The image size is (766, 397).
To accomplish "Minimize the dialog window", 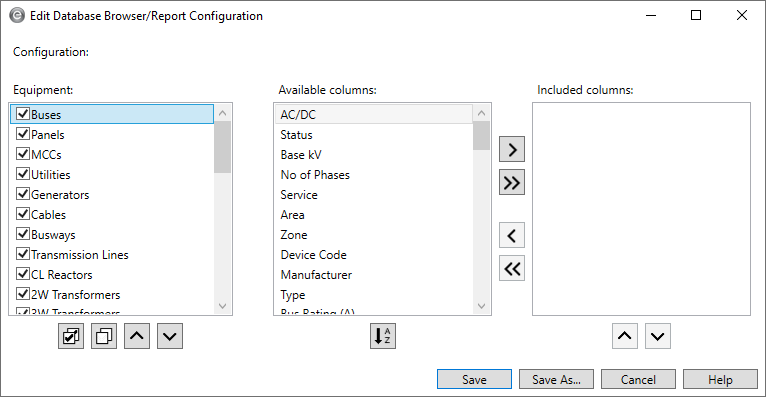I will click(651, 16).
